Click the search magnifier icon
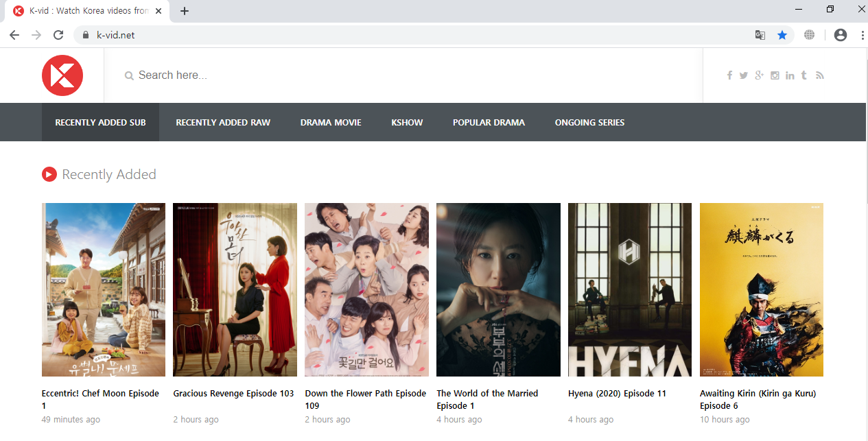The image size is (868, 441). coord(129,76)
